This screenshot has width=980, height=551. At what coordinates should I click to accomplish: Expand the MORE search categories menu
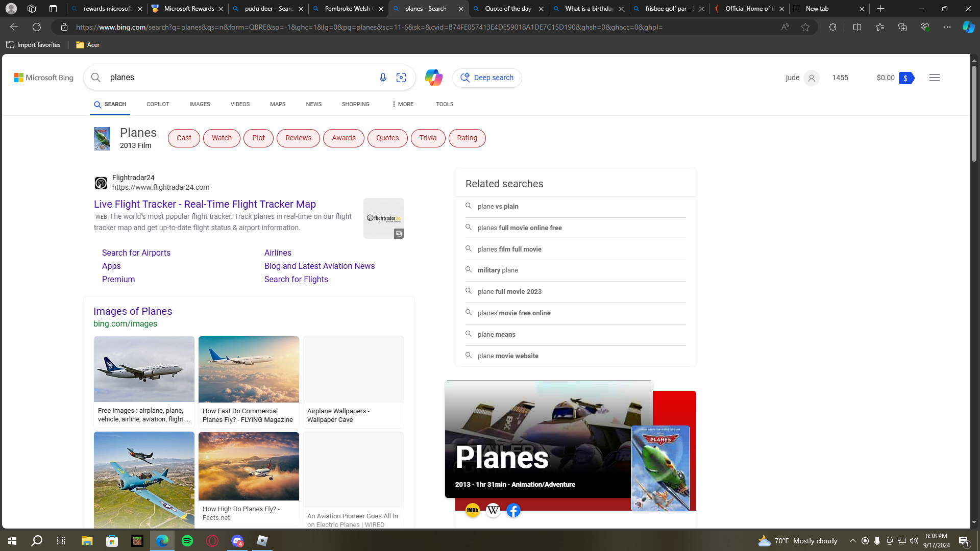tap(403, 104)
